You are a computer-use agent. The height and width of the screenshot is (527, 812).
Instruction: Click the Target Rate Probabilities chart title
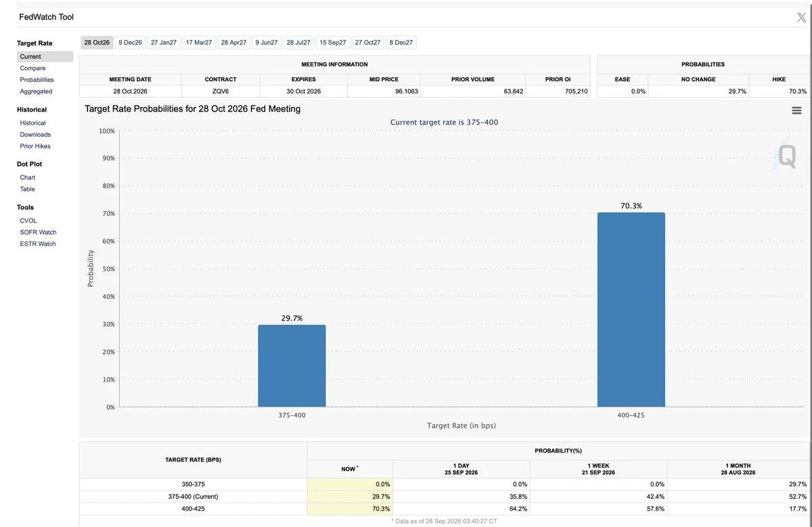coord(193,108)
